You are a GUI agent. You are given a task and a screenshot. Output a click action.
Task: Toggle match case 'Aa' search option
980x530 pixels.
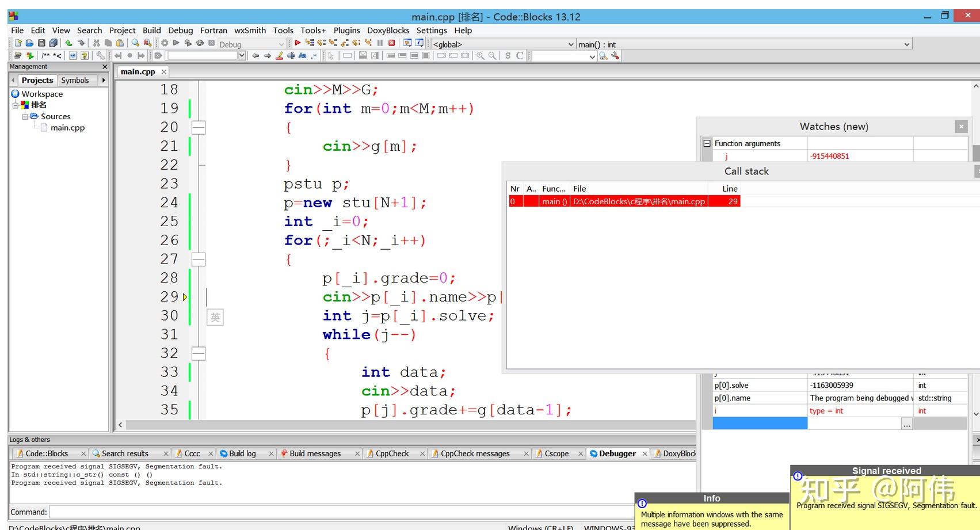[303, 56]
